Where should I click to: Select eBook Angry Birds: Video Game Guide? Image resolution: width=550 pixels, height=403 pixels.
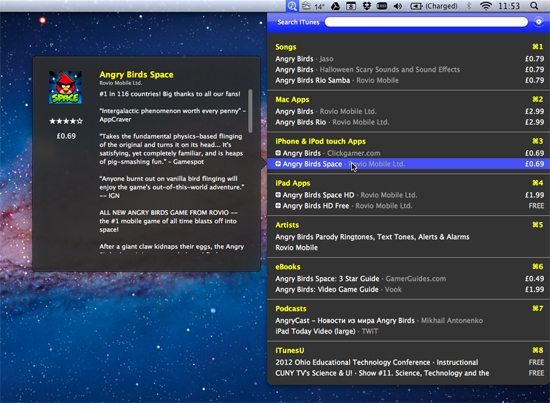click(x=409, y=289)
